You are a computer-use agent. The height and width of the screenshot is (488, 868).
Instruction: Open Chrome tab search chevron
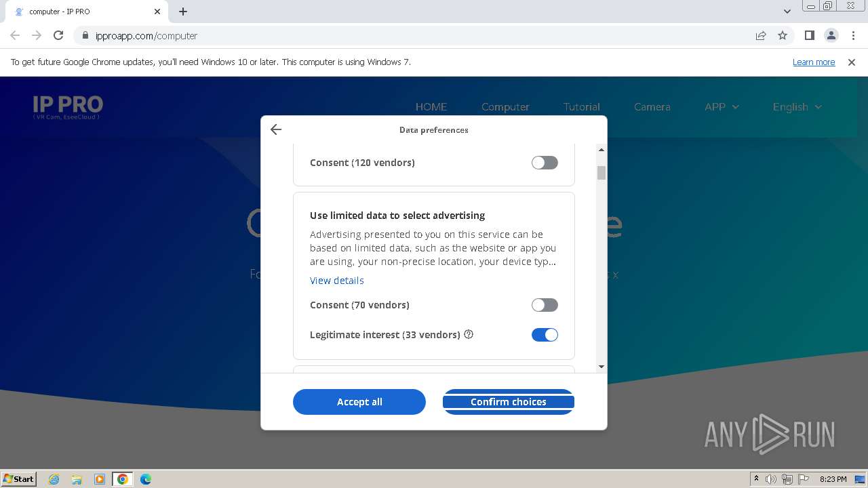[x=787, y=12]
